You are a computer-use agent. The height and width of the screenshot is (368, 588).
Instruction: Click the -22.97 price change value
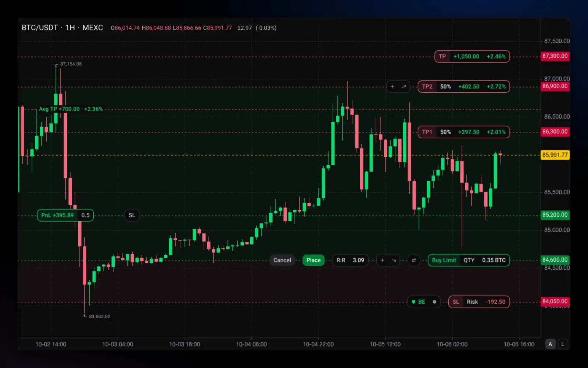[244, 28]
